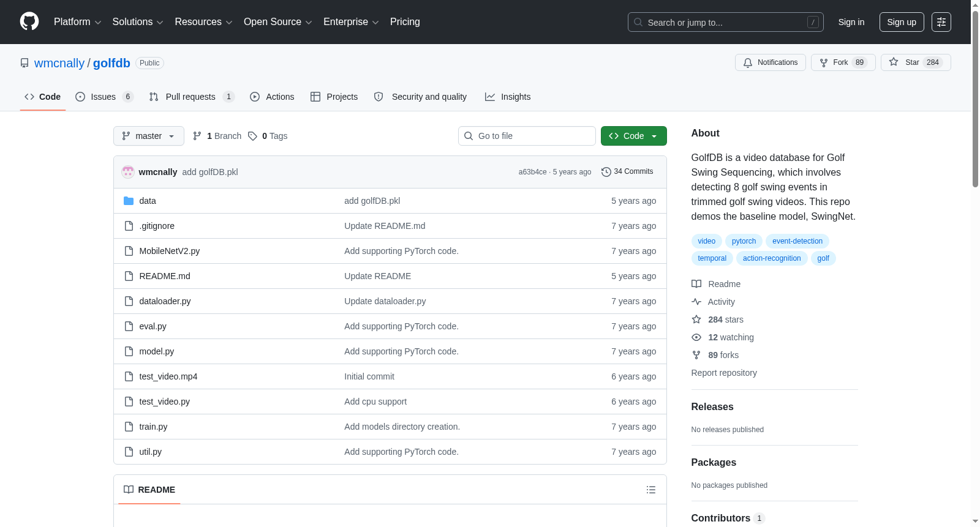980x527 pixels.
Task: Click the util.py file icon
Action: (129, 452)
